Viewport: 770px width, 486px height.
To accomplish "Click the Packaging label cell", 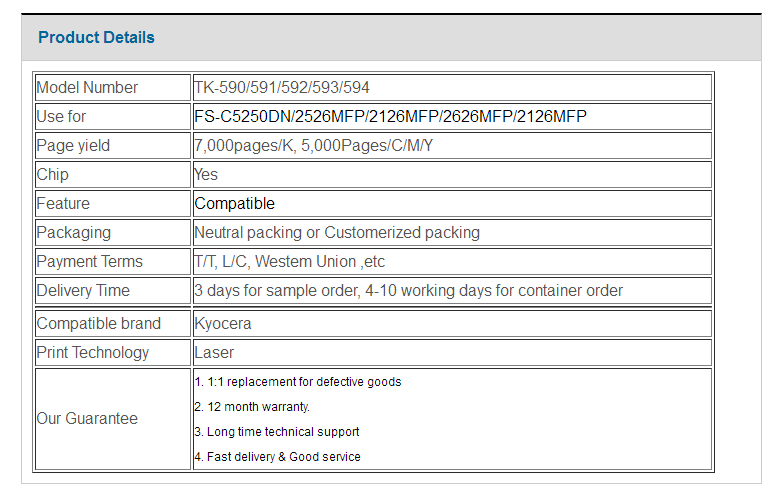I will (113, 232).
